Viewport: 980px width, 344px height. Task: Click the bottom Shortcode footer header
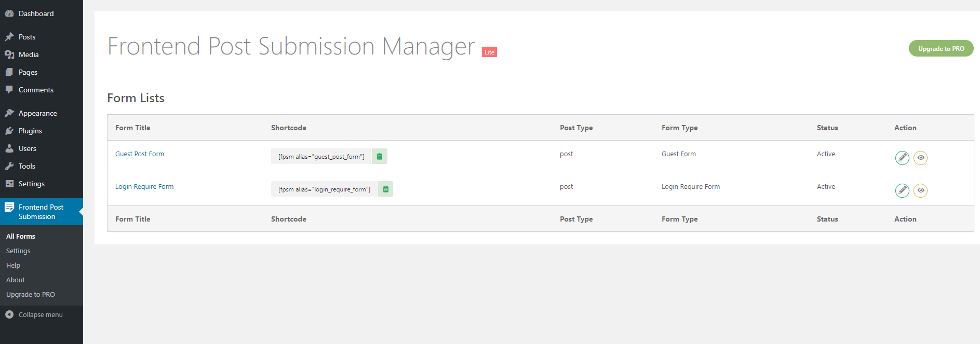[x=289, y=219]
